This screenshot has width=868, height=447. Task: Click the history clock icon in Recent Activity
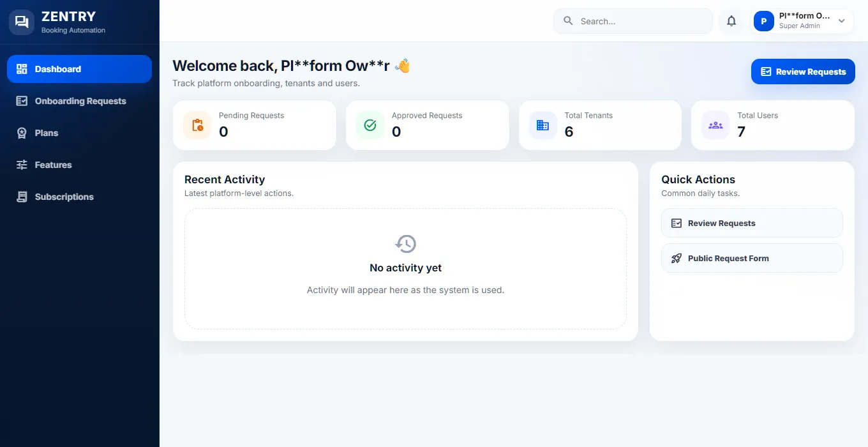tap(406, 244)
